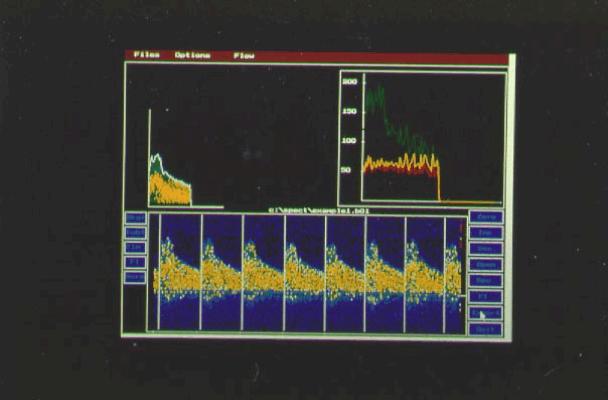
Task: Click the Quit button at bottom right
Action: 486,329
